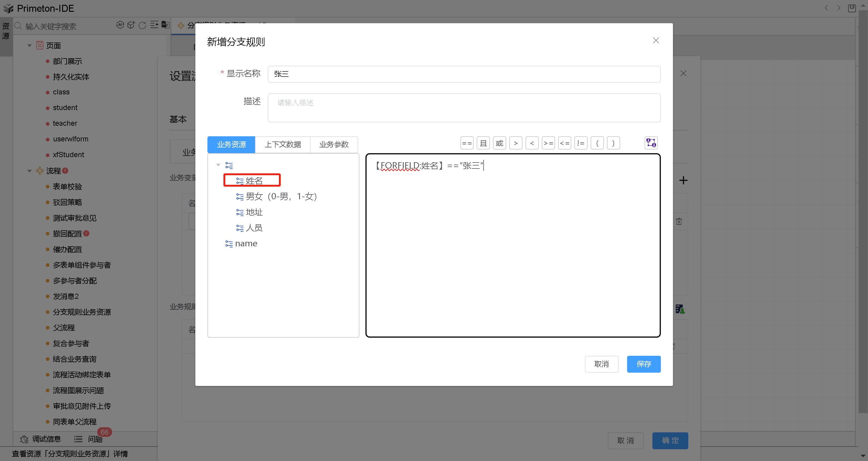Viewport: 868px width, 461px height.
Task: Click into the 描述 text area
Action: pyautogui.click(x=464, y=108)
